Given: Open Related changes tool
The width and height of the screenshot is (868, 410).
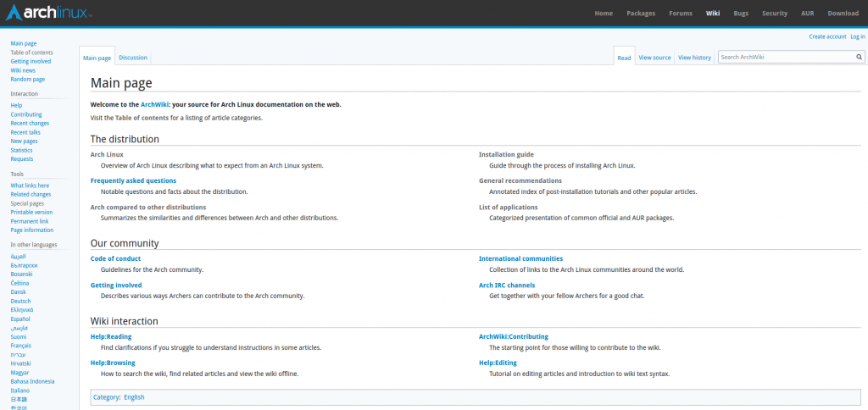Looking at the screenshot, I should pos(31,194).
